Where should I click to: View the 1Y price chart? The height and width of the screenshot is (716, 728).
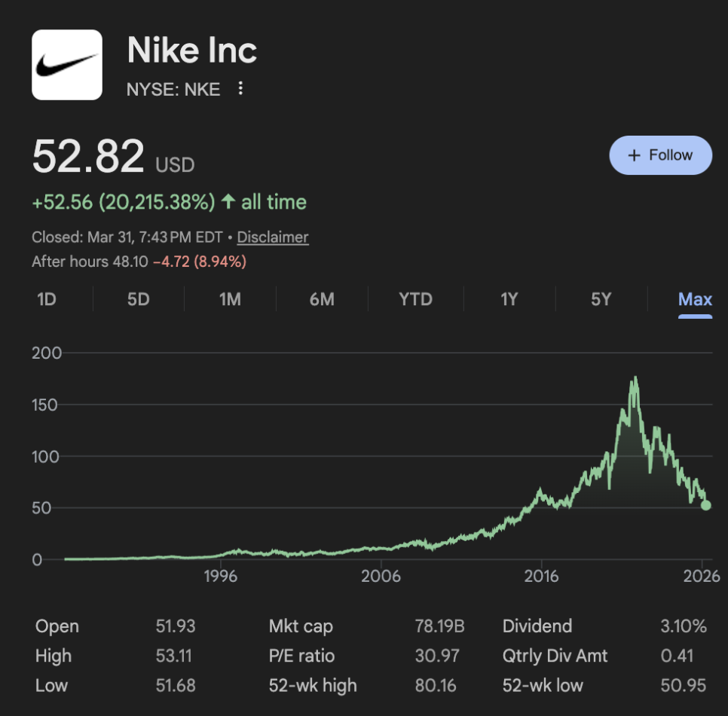click(509, 299)
